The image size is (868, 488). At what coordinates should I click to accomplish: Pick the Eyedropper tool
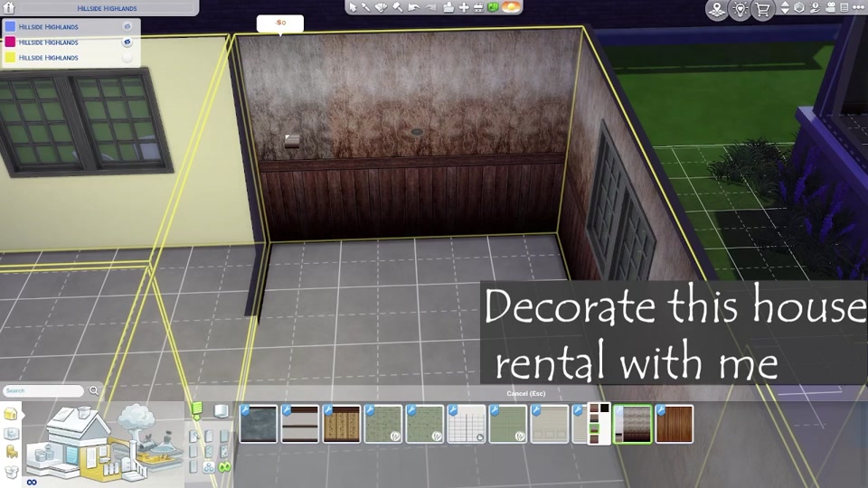[366, 7]
